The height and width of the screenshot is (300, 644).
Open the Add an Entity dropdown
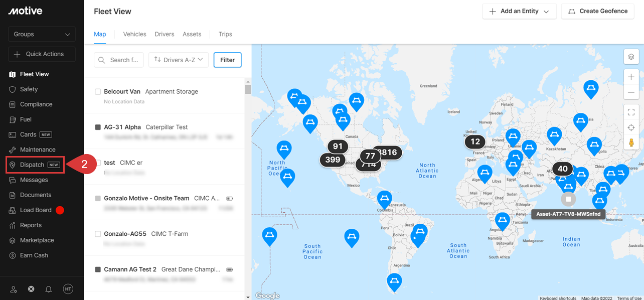tap(519, 11)
